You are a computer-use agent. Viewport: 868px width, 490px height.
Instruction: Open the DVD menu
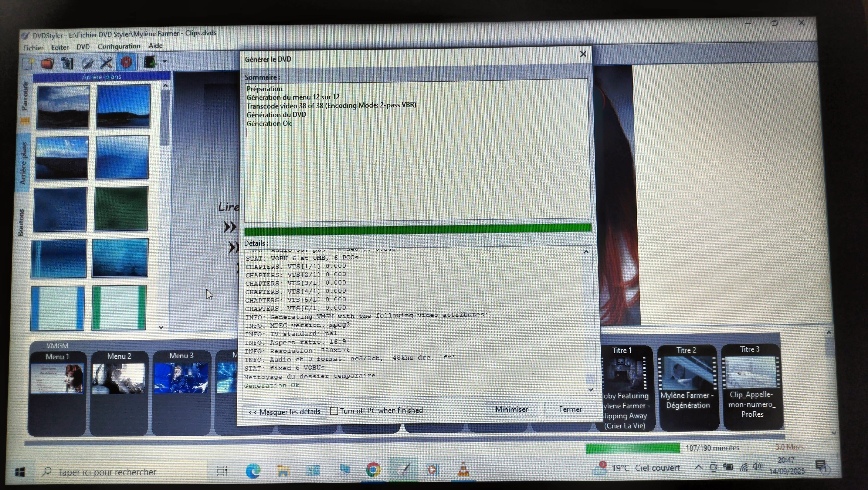click(83, 47)
